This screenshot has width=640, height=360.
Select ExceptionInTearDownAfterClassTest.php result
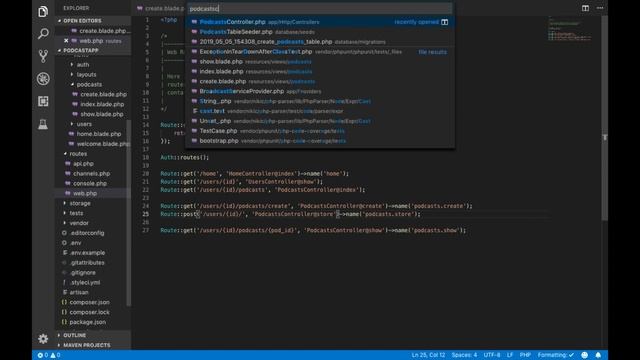[x=320, y=52]
